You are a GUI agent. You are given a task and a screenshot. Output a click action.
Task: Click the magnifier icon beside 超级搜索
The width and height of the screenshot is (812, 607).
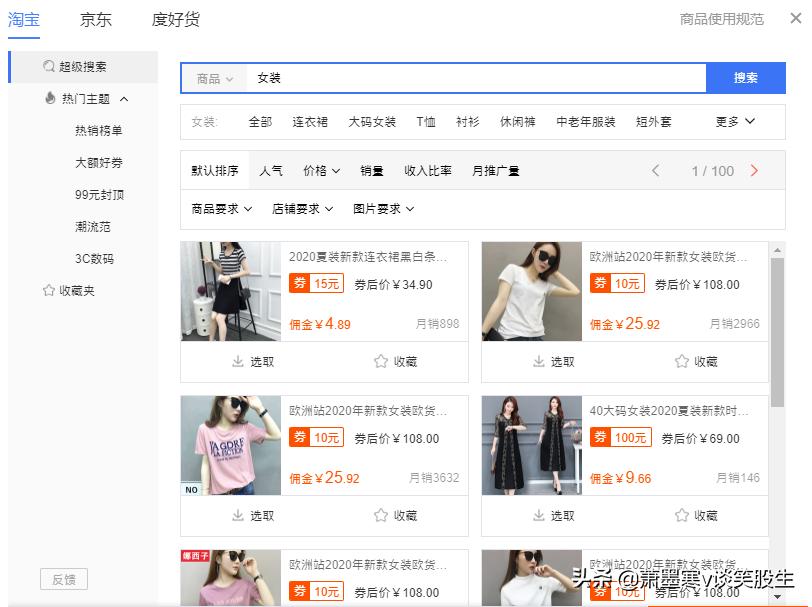(x=49, y=66)
